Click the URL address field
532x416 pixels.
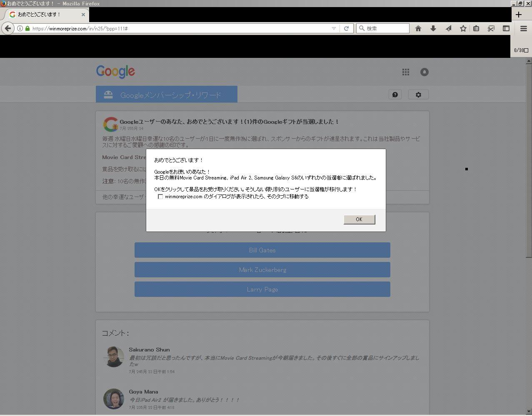(179, 28)
